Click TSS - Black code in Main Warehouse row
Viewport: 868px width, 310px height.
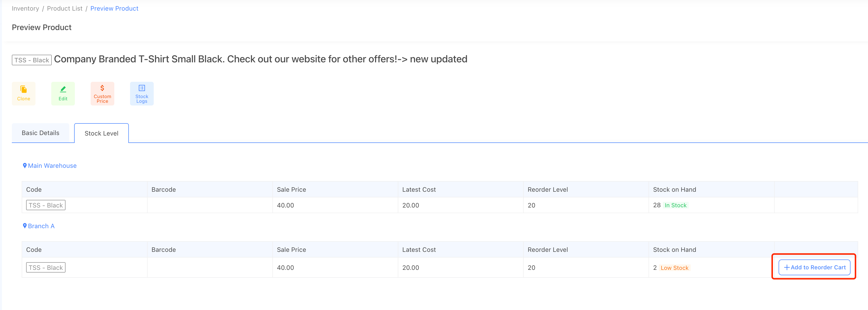tap(46, 205)
